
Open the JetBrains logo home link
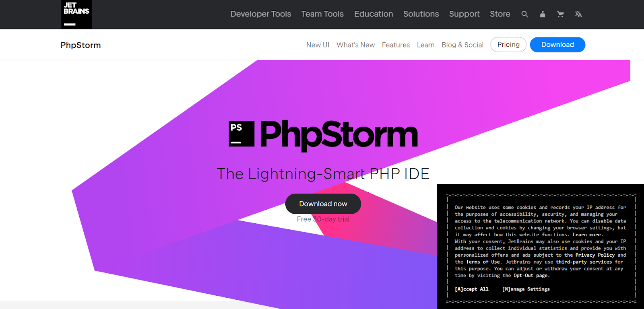tap(76, 14)
